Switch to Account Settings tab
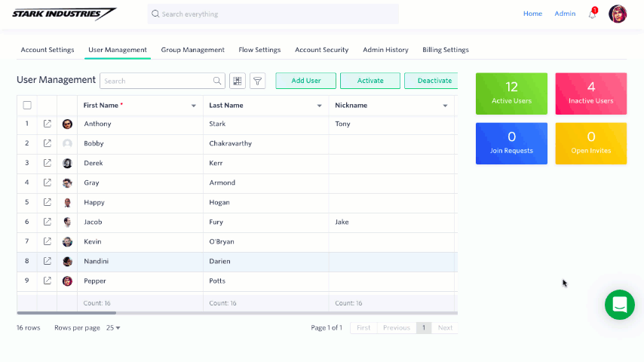 48,50
